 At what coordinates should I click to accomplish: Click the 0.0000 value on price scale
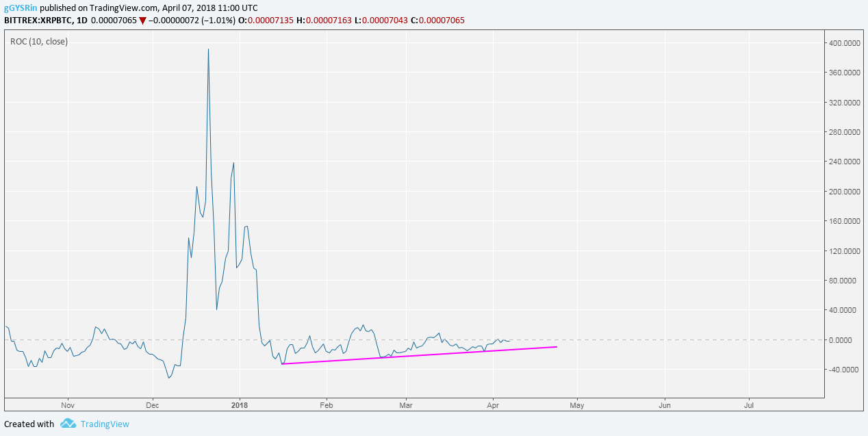pyautogui.click(x=845, y=339)
